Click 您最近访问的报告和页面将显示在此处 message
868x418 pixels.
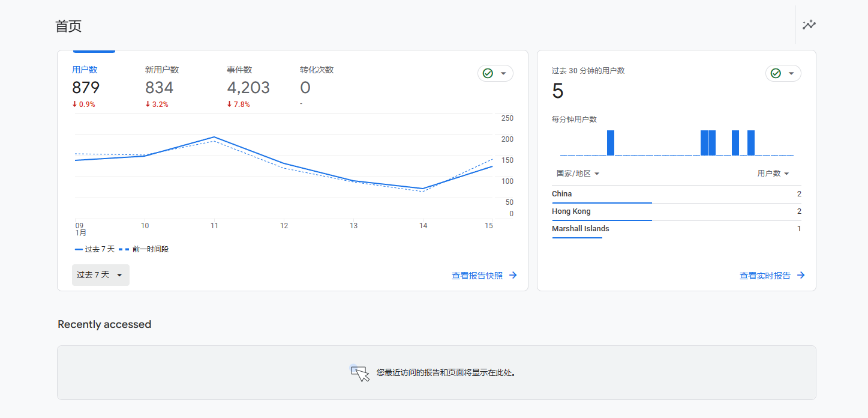[x=446, y=373]
